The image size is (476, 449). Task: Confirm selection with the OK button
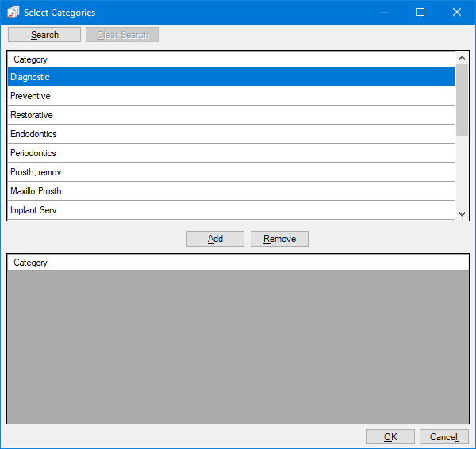coord(390,437)
